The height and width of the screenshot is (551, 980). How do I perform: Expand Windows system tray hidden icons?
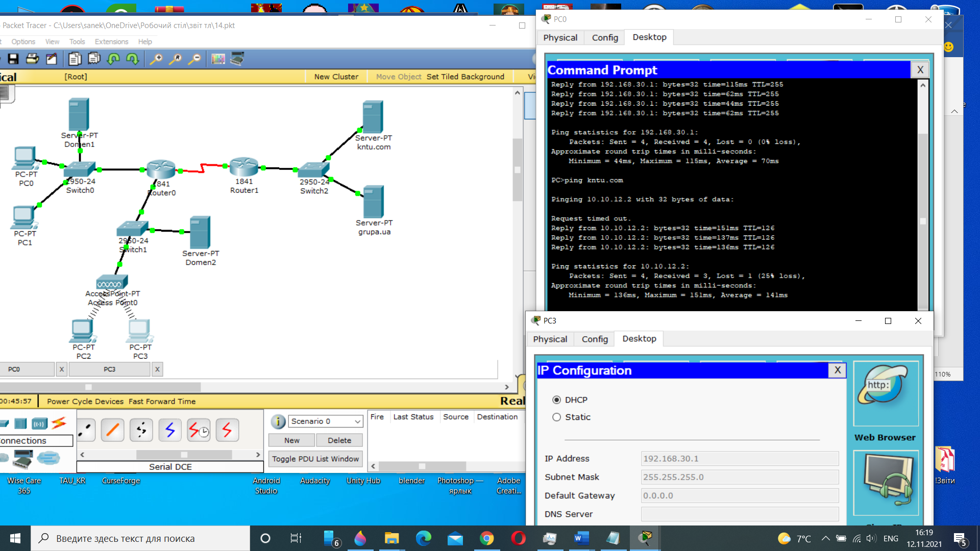825,538
